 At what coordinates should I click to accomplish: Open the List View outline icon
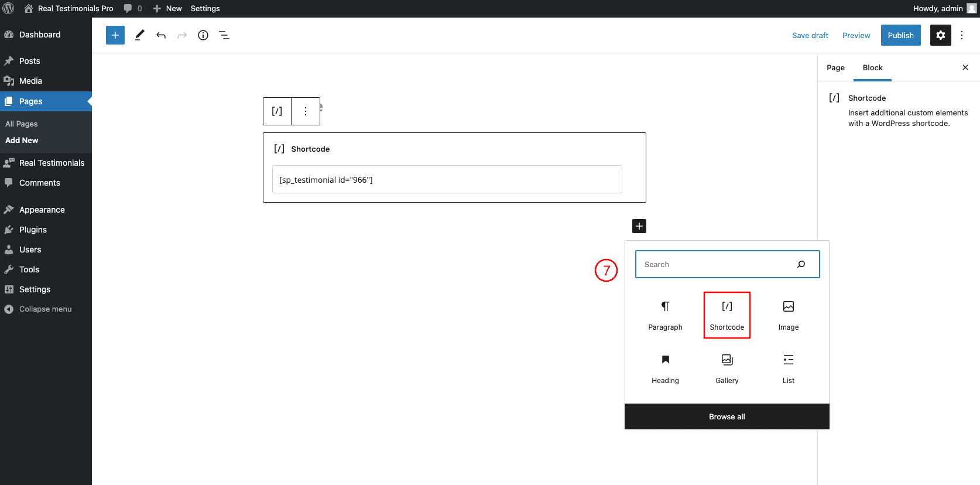click(224, 35)
